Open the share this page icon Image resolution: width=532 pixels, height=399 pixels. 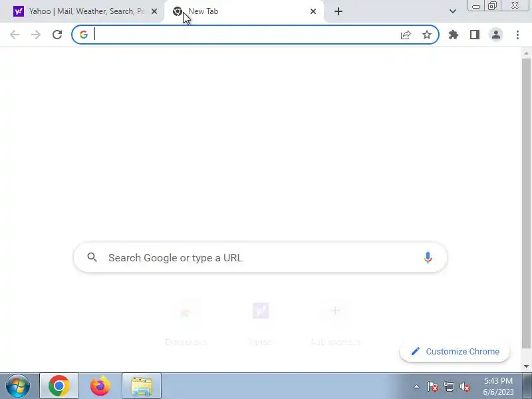pos(406,35)
